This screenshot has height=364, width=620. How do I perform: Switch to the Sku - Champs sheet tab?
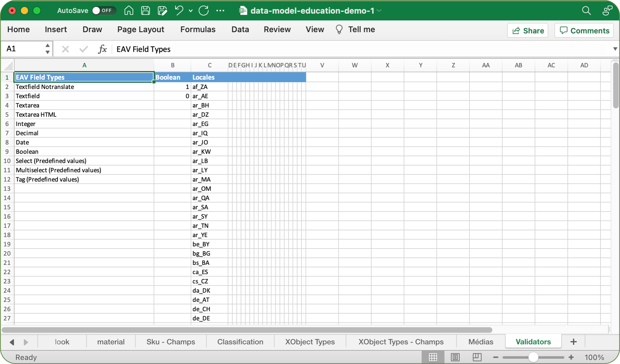click(x=170, y=342)
